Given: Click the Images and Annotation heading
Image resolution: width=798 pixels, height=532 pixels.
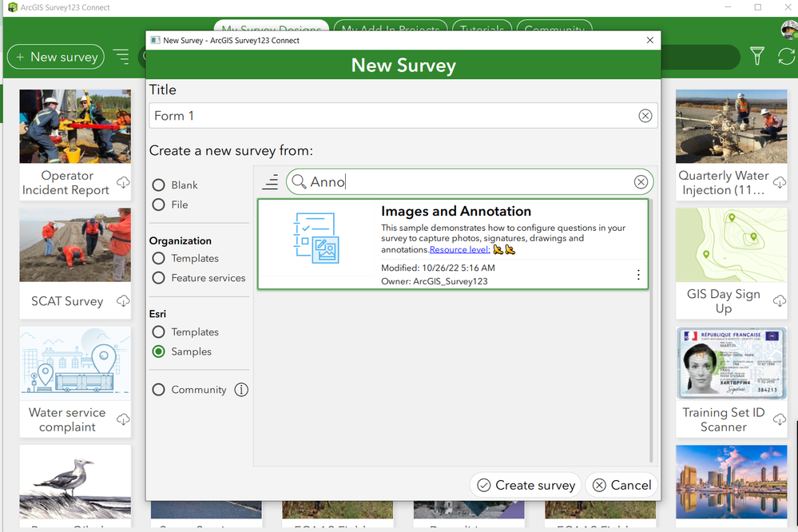Looking at the screenshot, I should [456, 211].
